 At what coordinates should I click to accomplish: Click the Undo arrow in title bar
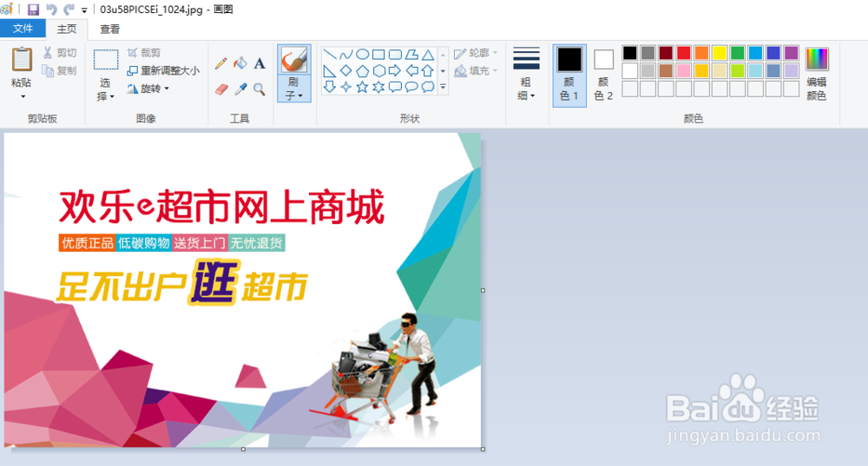51,10
